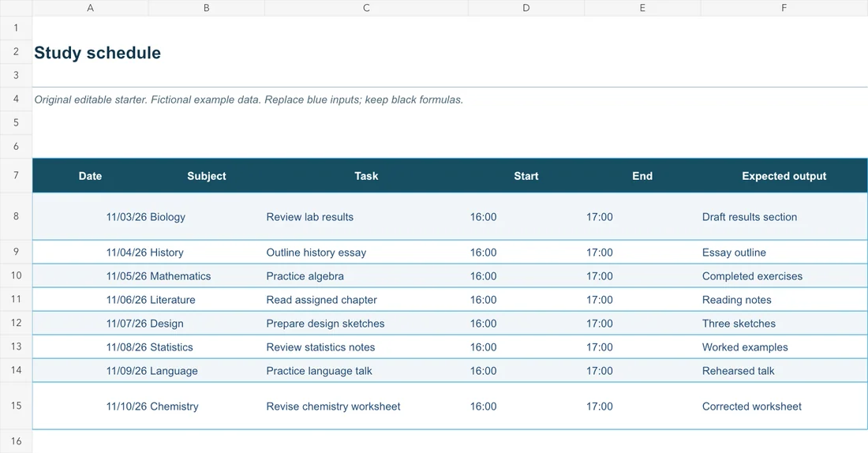Select column E header
The width and height of the screenshot is (868, 453).
642,8
